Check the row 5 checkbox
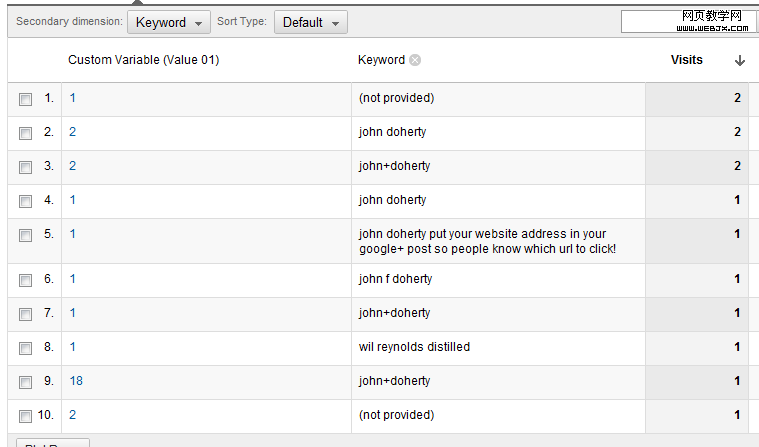Image resolution: width=759 pixels, height=447 pixels. [25, 235]
